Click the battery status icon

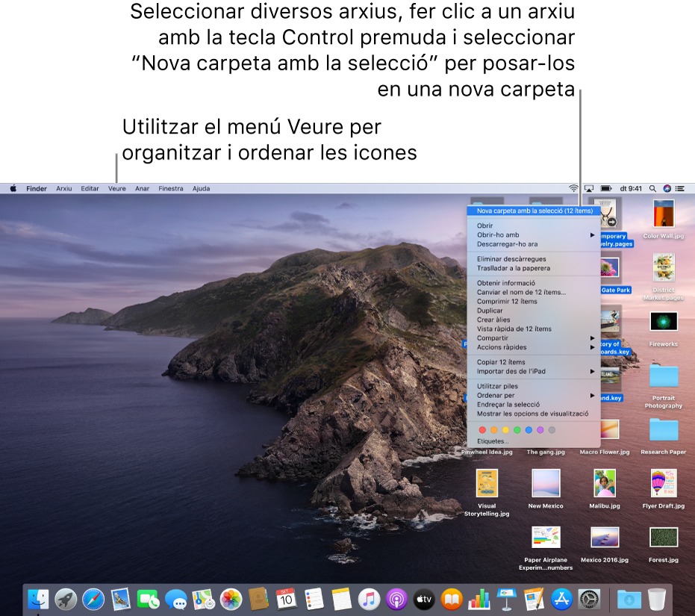point(606,188)
